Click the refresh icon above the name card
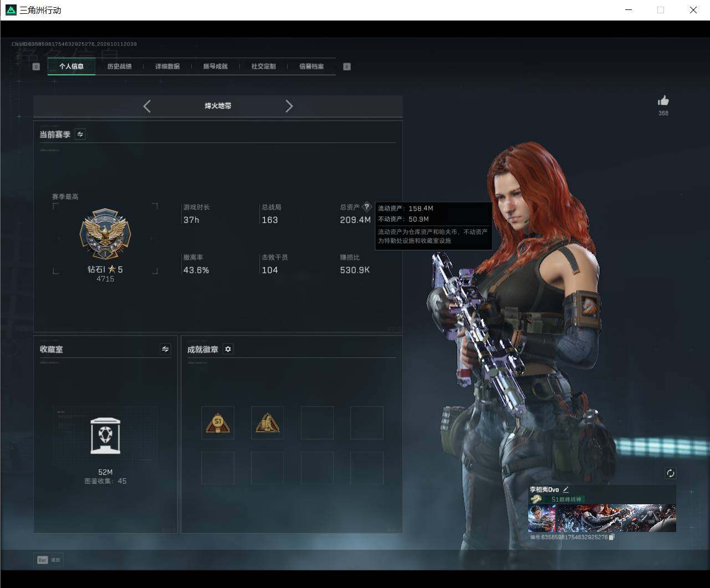This screenshot has height=588, width=710. [x=670, y=473]
